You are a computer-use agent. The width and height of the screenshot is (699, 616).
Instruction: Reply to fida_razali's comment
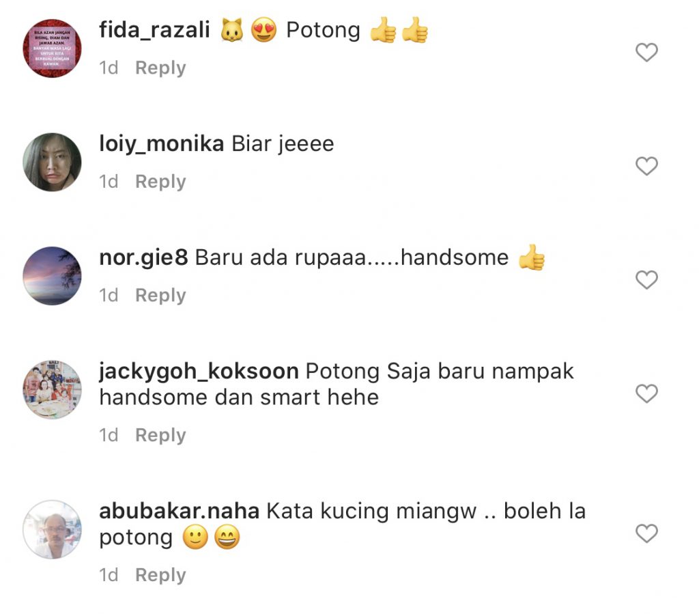click(160, 68)
